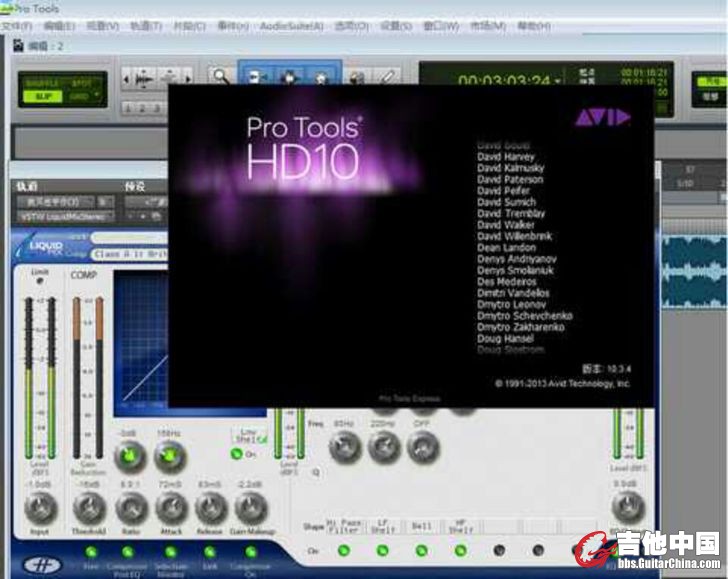Toggle the Link LED button
The width and height of the screenshot is (728, 579).
tap(209, 552)
